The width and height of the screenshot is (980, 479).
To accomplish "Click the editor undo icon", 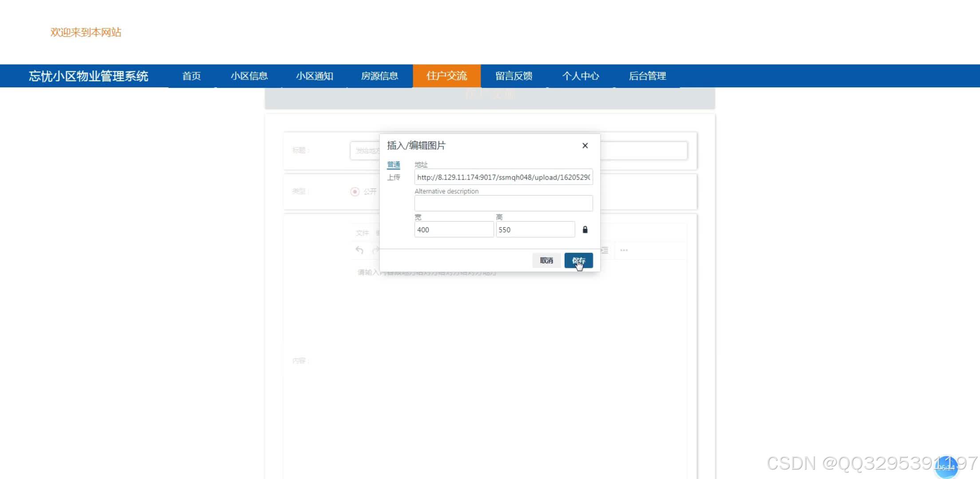I will tap(360, 250).
